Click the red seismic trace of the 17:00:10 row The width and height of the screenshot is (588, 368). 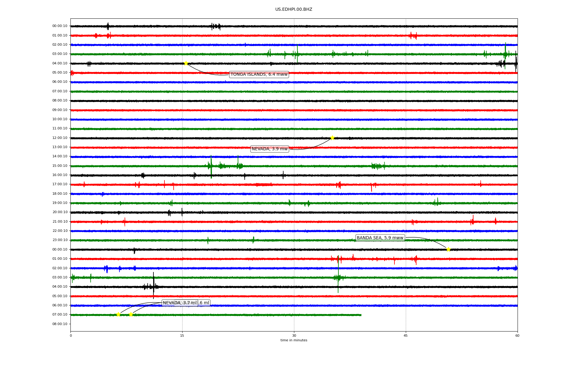point(294,185)
